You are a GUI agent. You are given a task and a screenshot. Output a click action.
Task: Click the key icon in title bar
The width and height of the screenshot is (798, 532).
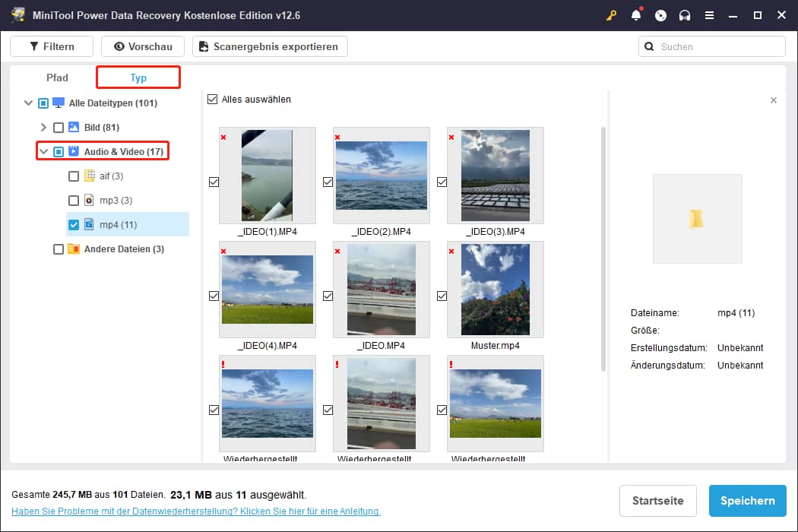tap(611, 15)
